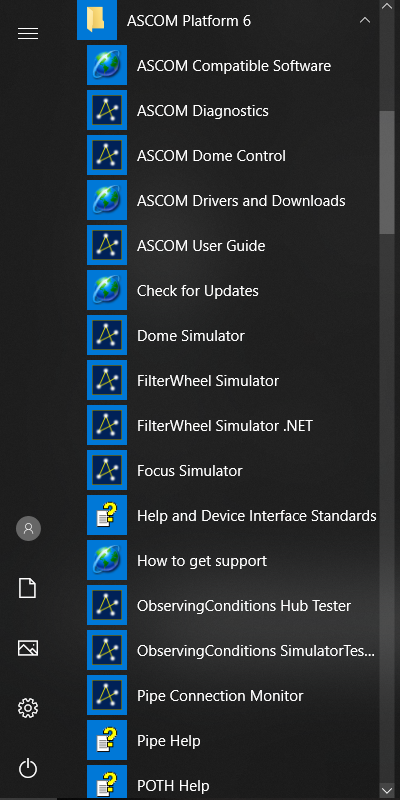Click the ASCOM Compatible Software globe icon

(107, 66)
